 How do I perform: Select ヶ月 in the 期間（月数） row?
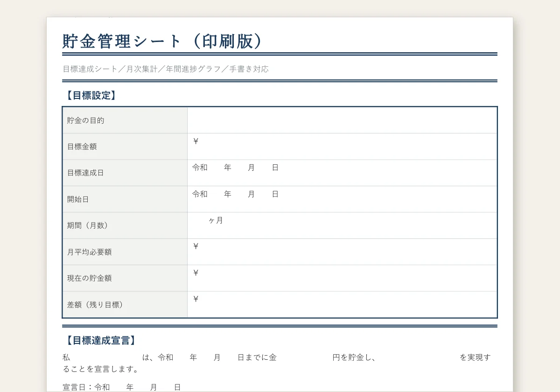point(216,220)
